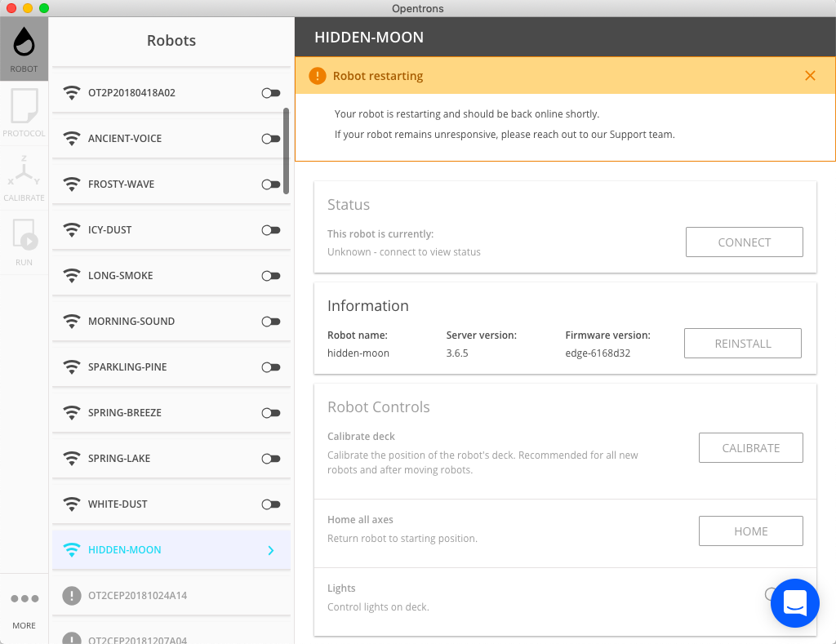Click the HOME button for all axes
The image size is (836, 644).
click(x=751, y=531)
